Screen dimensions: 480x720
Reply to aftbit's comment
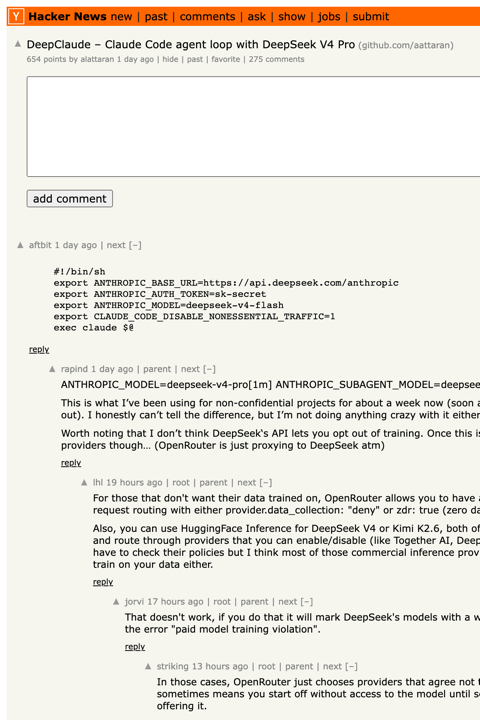point(39,349)
